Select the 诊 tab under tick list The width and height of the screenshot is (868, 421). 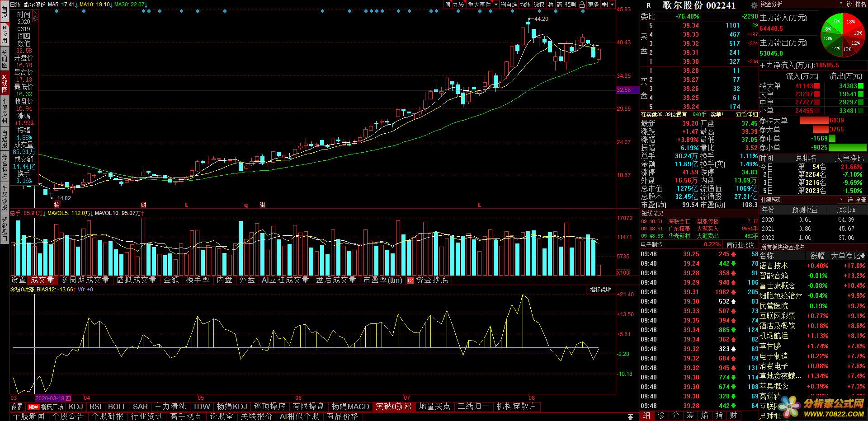pos(661,416)
